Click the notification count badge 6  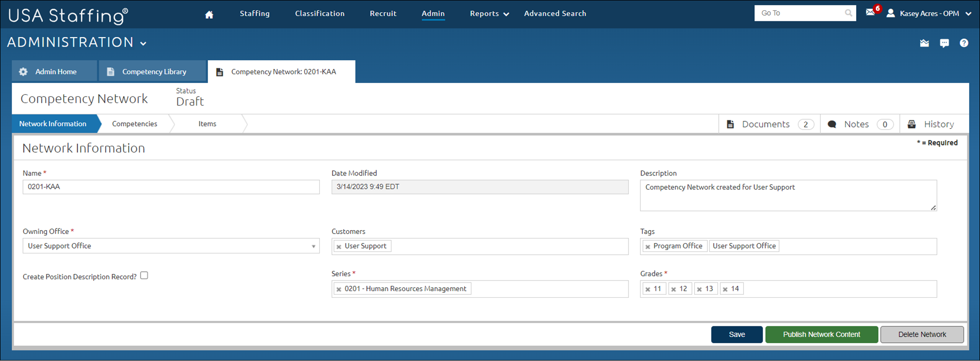[x=878, y=8]
